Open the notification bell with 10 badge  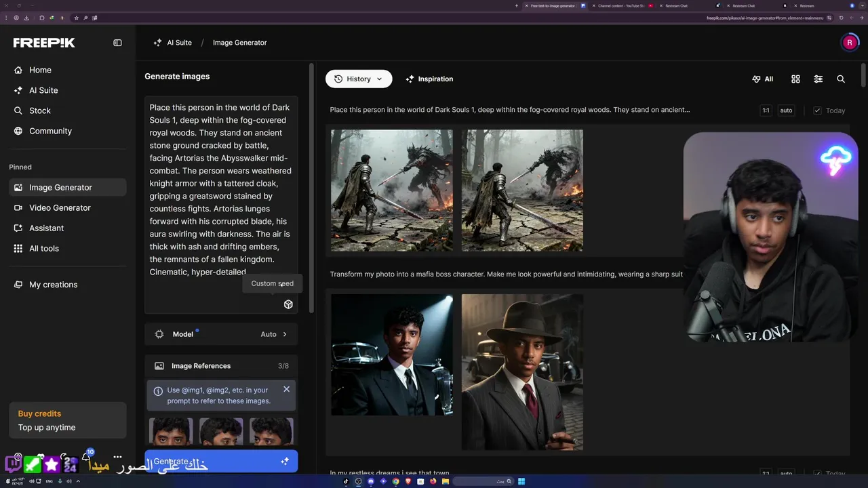(87, 457)
